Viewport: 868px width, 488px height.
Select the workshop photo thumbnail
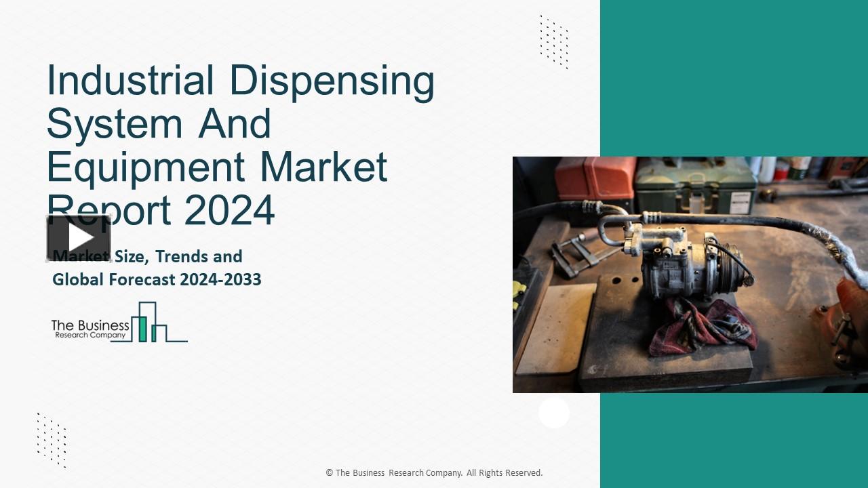pos(690,274)
